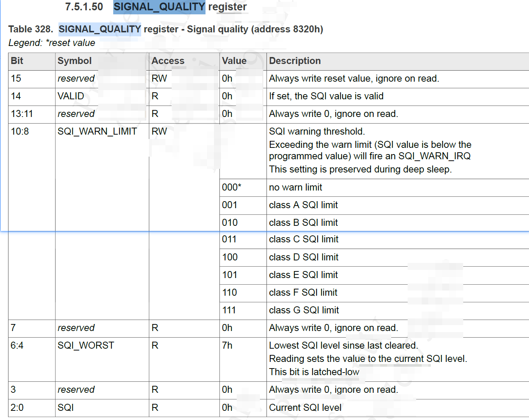Click R access in the 13:11 row

coord(155,114)
